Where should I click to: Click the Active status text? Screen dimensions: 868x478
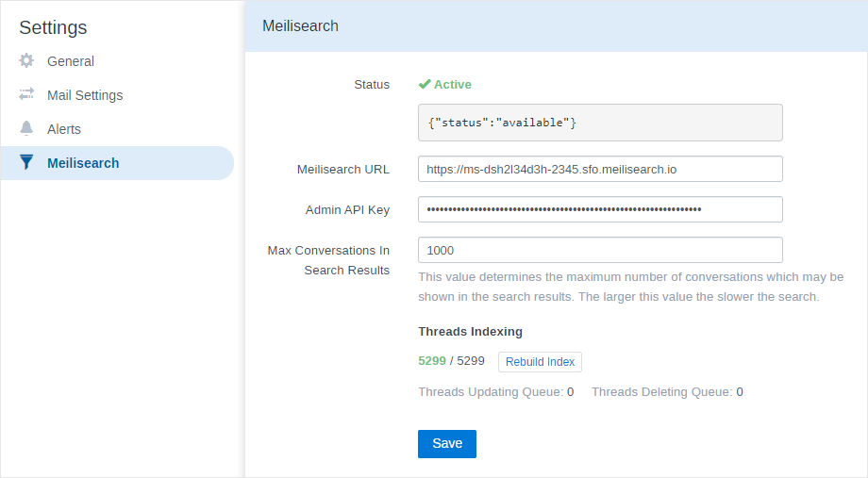pos(452,85)
